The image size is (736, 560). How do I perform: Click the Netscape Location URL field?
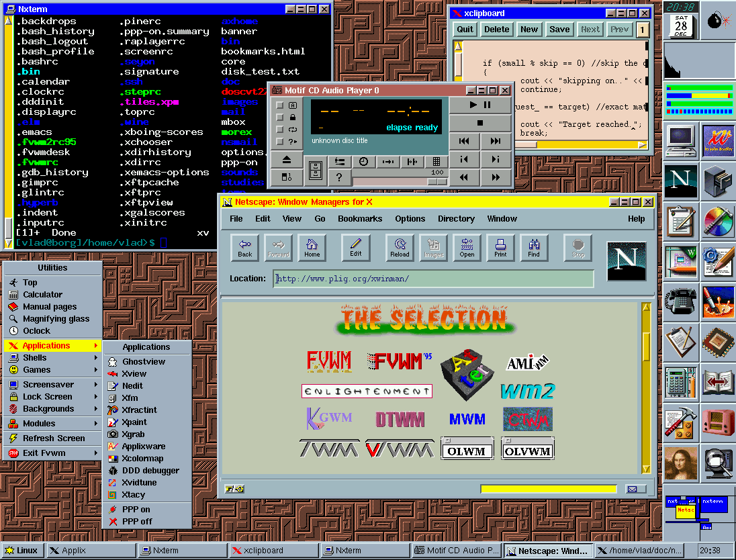433,279
